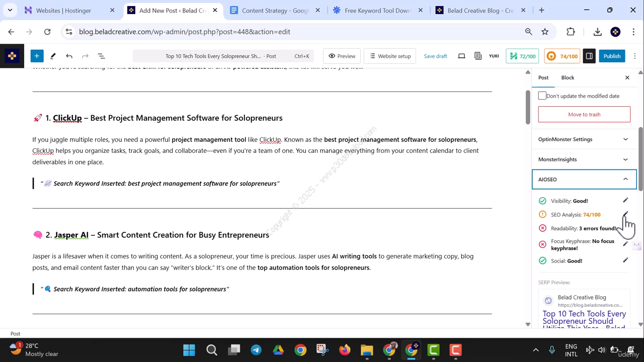Screen dimensions: 644x362
Task: Collapse the AIOSEO panel
Action: click(584, 179)
